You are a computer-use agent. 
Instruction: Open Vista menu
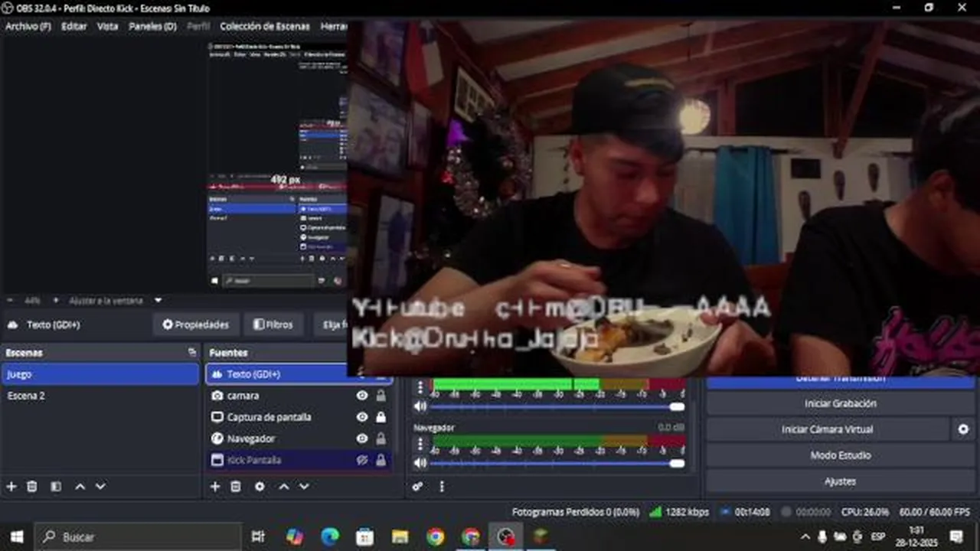tap(108, 26)
